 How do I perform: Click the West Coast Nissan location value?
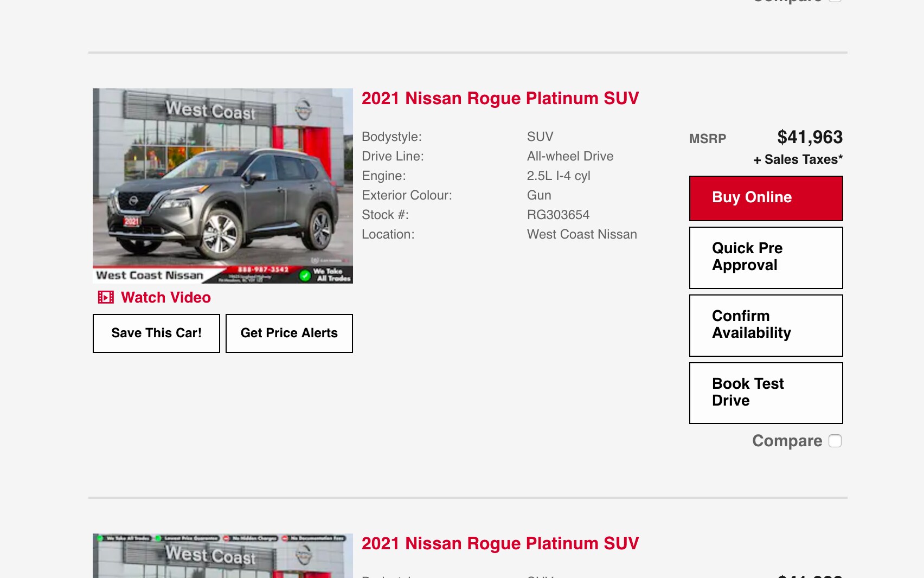click(582, 234)
